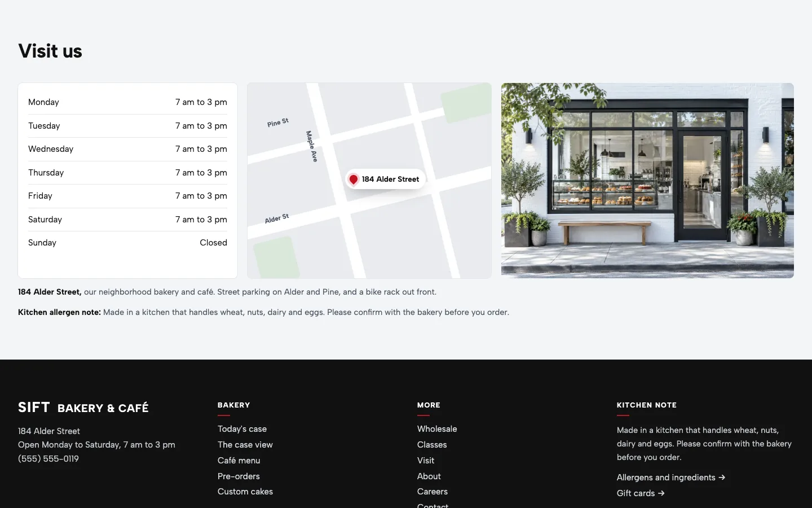812x508 pixels.
Task: Open Allergens and ingredients link
Action: [671, 478]
